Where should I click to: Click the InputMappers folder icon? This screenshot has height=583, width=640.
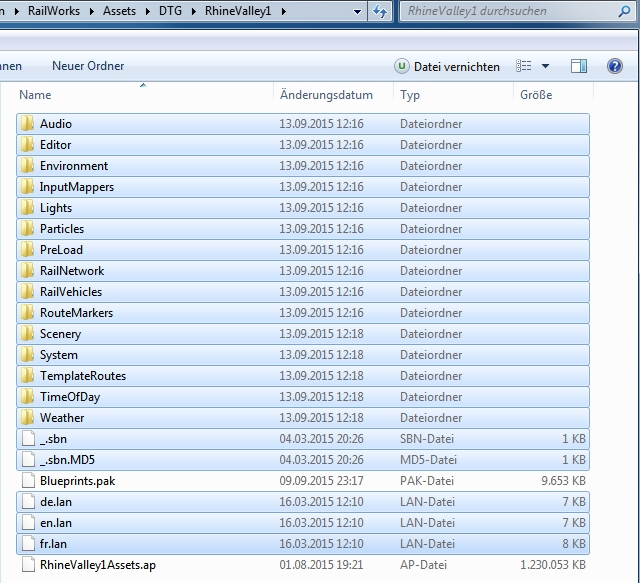click(x=27, y=186)
